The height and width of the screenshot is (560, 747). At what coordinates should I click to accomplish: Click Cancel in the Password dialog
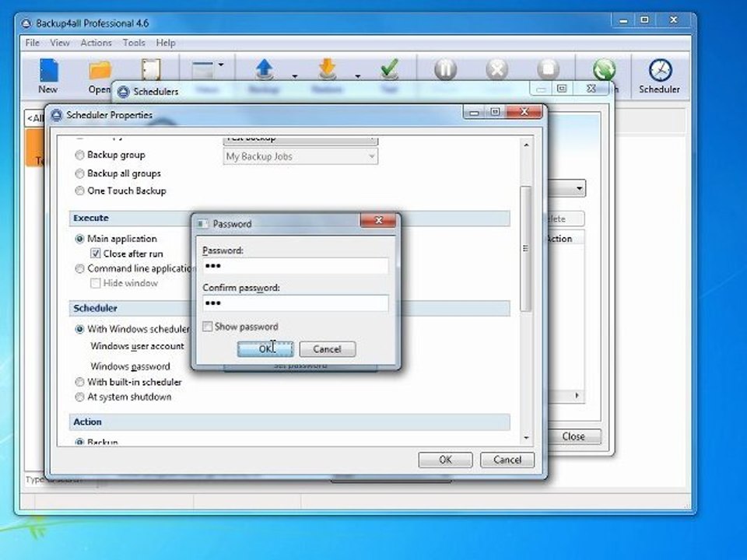click(328, 349)
